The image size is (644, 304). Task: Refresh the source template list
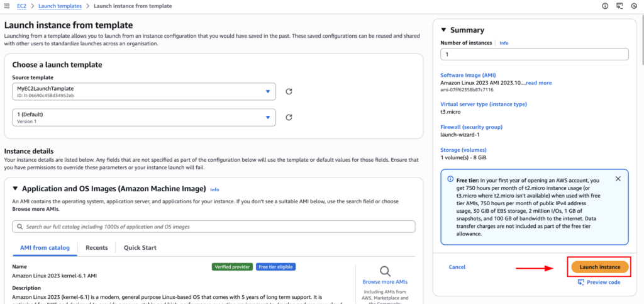pos(289,91)
